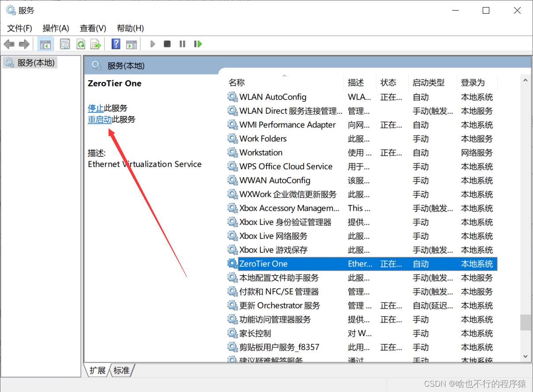Open the 查看(V) menu

[x=93, y=28]
